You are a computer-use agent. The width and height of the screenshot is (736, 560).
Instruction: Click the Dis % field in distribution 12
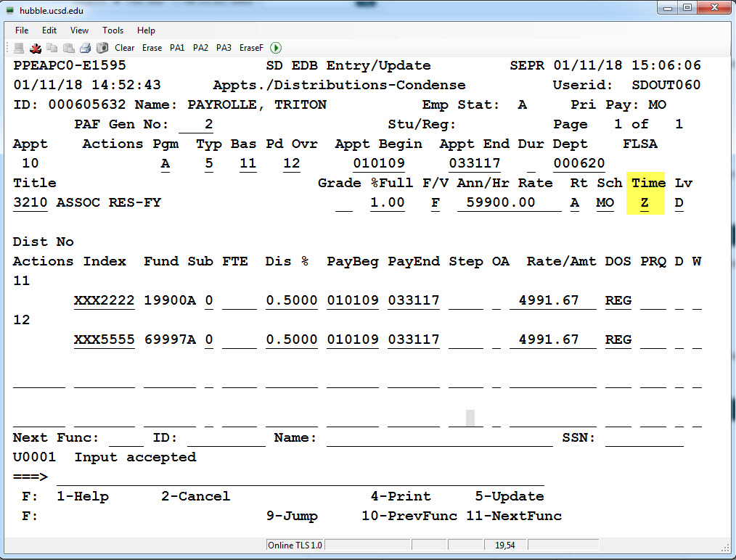click(x=292, y=340)
